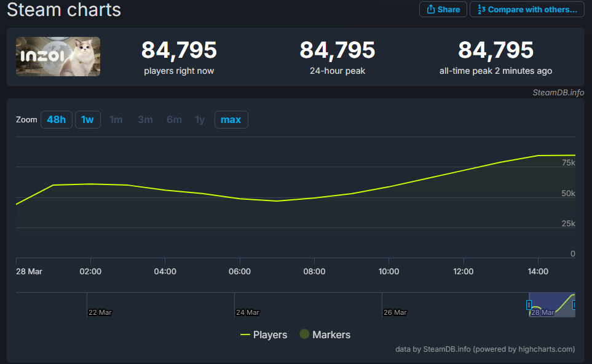Click the Share button
Image resolution: width=592 pixels, height=364 pixels.
click(x=443, y=9)
